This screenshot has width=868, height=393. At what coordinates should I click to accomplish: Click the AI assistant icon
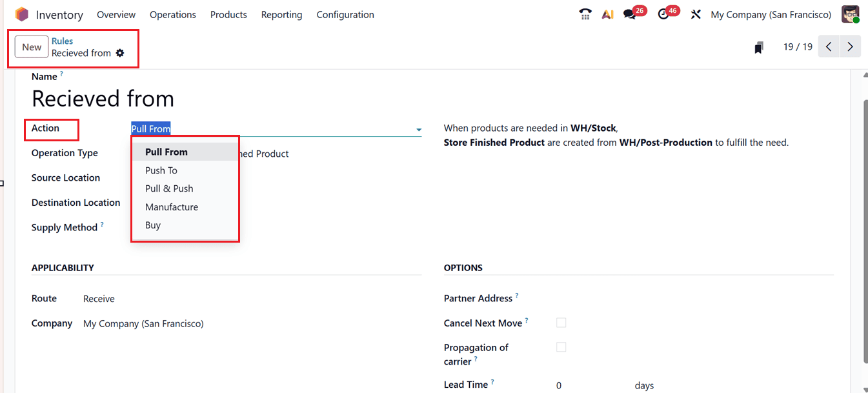[x=607, y=14]
